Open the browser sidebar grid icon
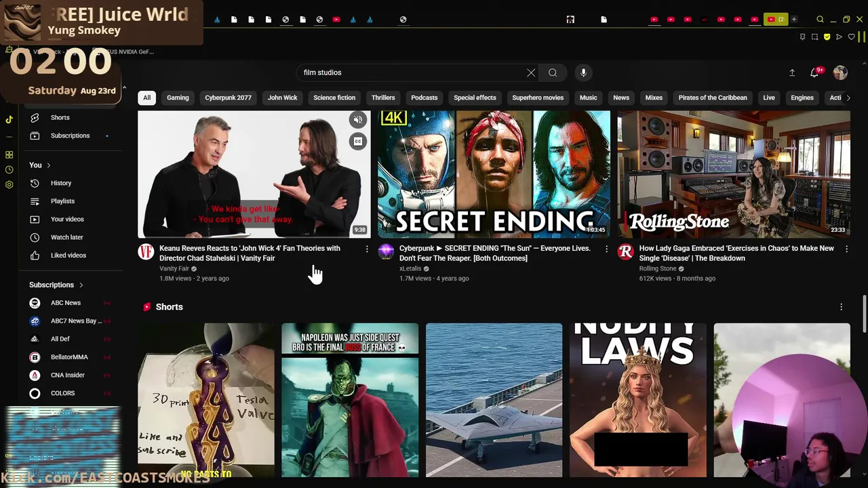Image resolution: width=868 pixels, height=488 pixels. [x=9, y=155]
